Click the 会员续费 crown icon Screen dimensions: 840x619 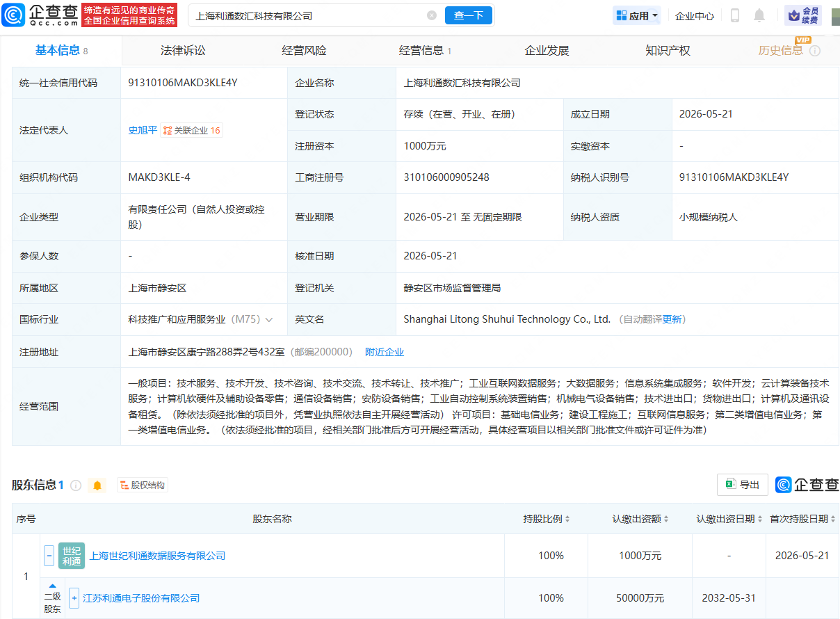tap(804, 15)
